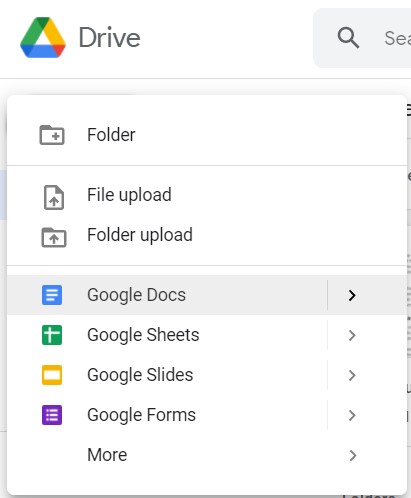Viewport: 411px width, 498px height.
Task: Click the Google Drive logo icon
Action: tap(43, 37)
